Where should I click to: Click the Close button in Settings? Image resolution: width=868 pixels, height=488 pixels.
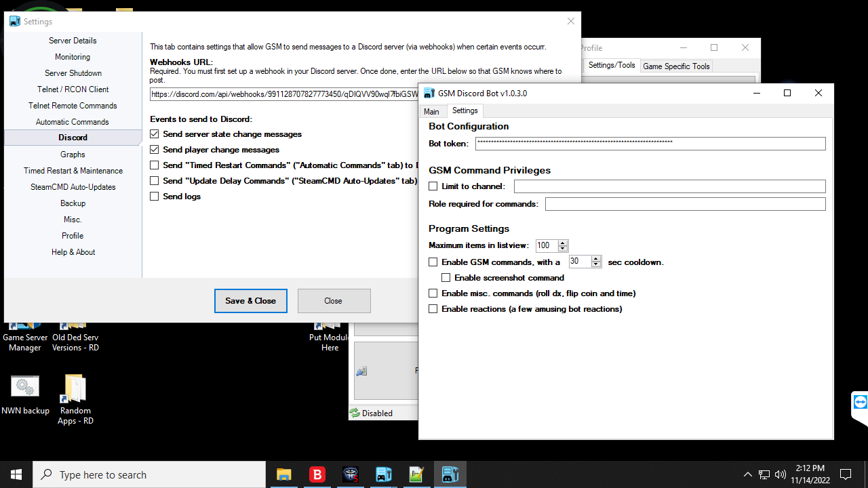334,301
